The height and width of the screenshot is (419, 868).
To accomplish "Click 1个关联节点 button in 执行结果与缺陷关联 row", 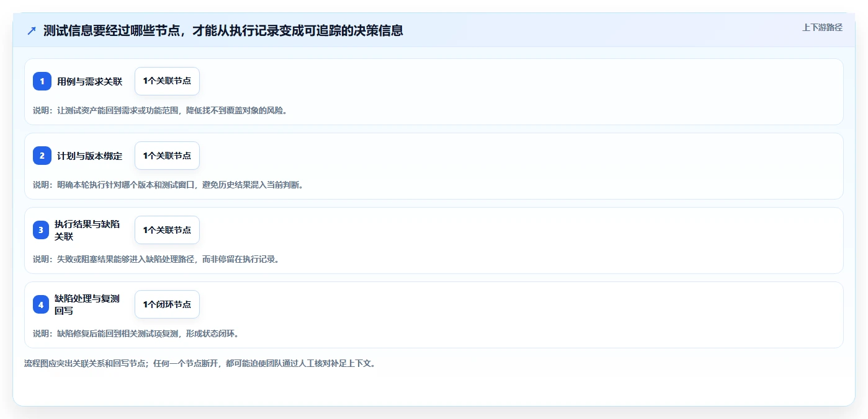I will coord(167,230).
